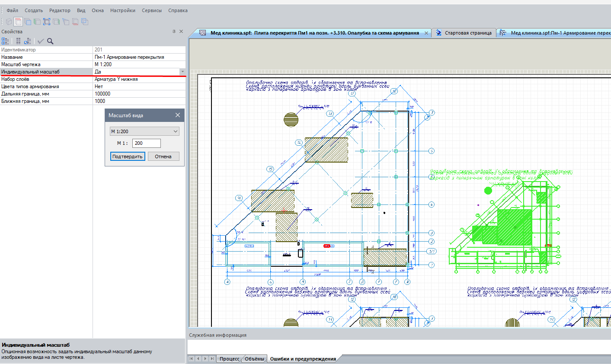Open the Сервисы menu
Image resolution: width=611 pixels, height=364 pixels.
tap(152, 10)
